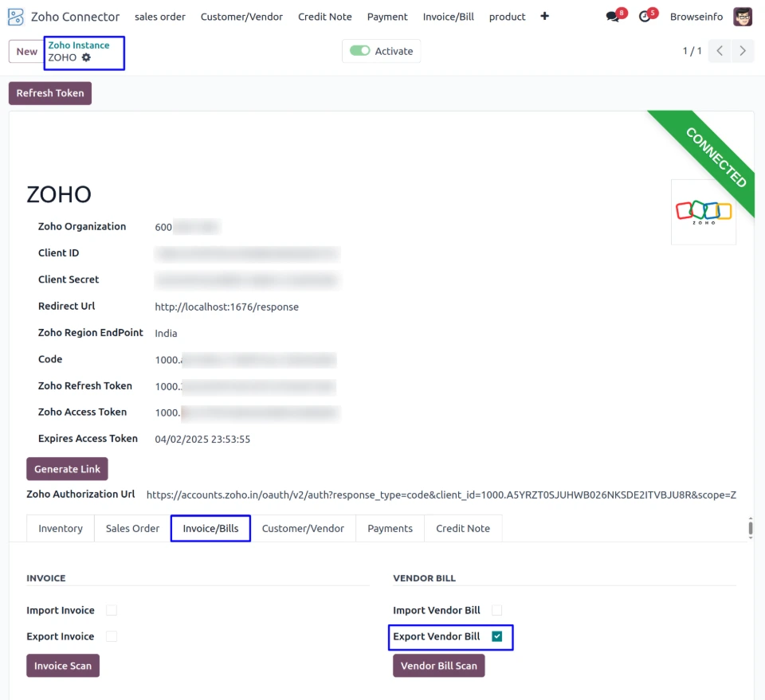765x700 pixels.
Task: Click the Zoho Instance breadcrumb link
Action: 79,45
